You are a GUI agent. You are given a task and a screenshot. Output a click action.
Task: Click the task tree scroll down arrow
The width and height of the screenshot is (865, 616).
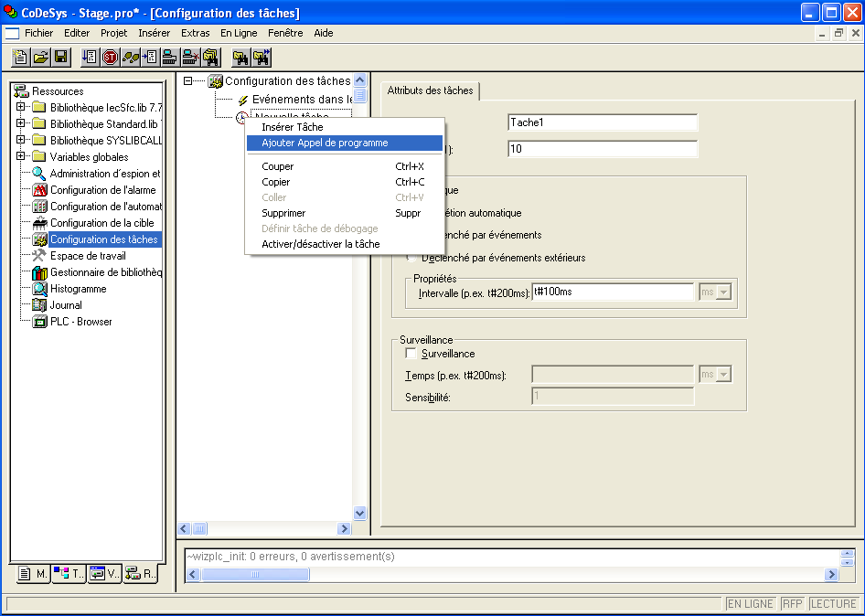click(x=359, y=514)
